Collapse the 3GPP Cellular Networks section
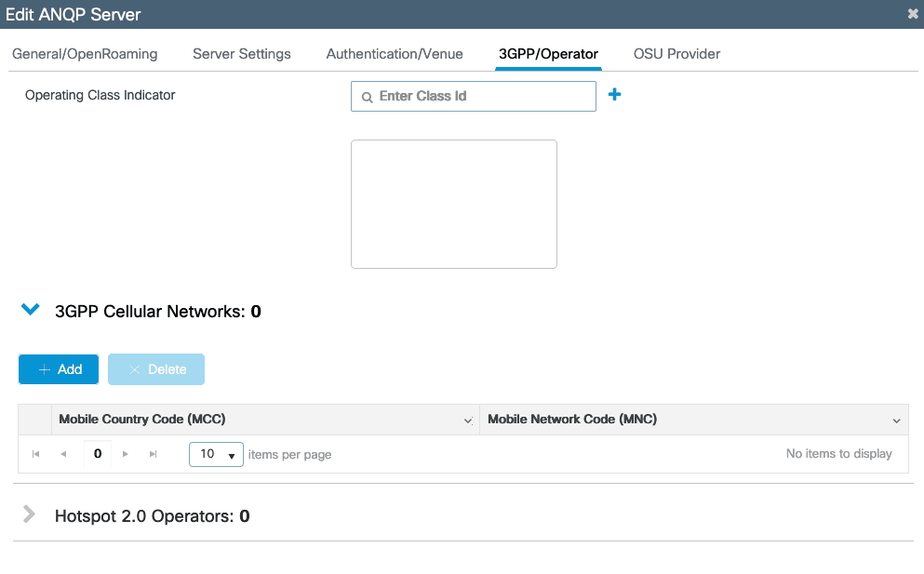 click(31, 310)
